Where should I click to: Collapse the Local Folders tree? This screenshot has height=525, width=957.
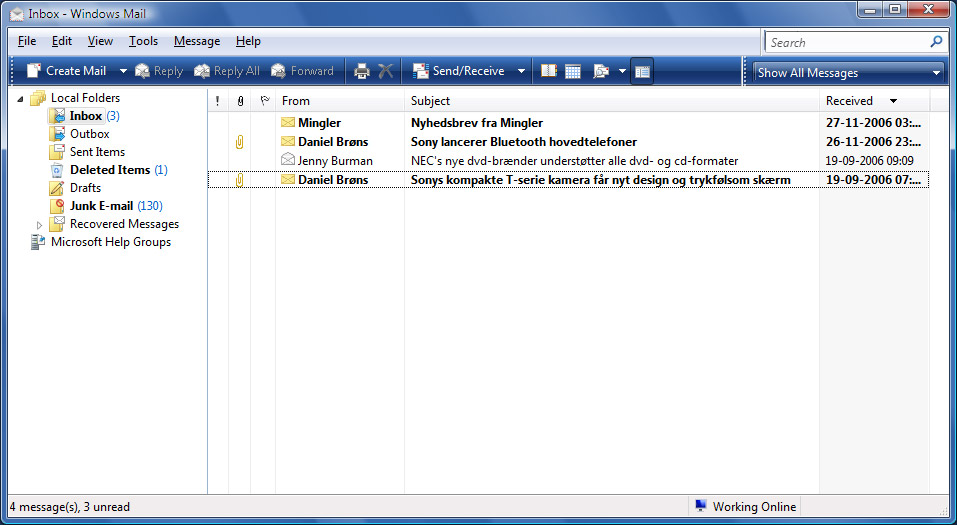[x=21, y=98]
